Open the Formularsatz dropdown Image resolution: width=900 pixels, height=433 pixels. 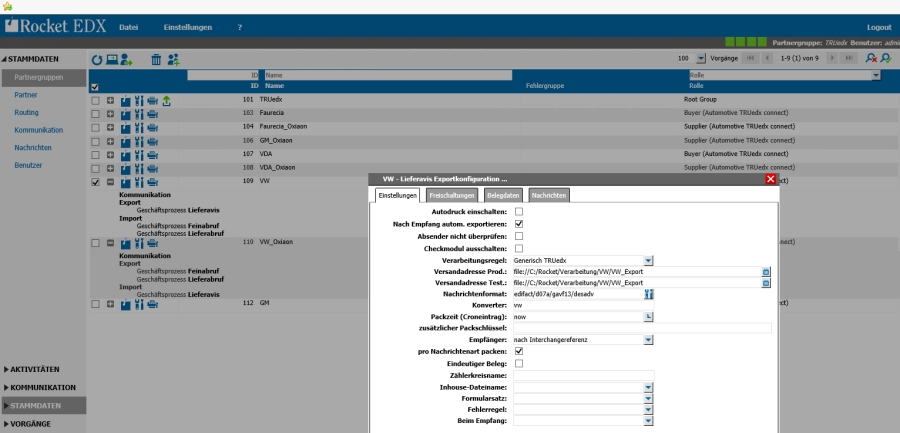coord(649,399)
